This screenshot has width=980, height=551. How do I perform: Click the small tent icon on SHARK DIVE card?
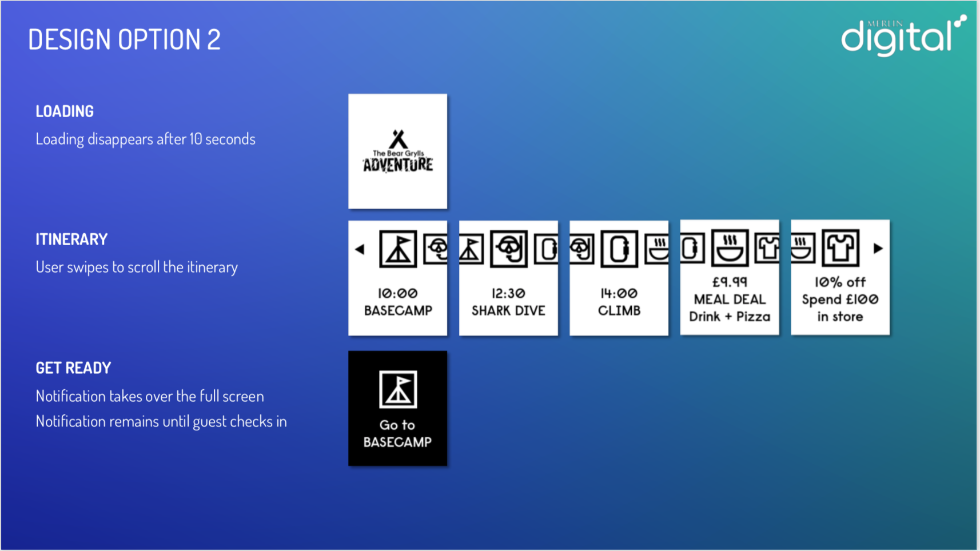[472, 249]
